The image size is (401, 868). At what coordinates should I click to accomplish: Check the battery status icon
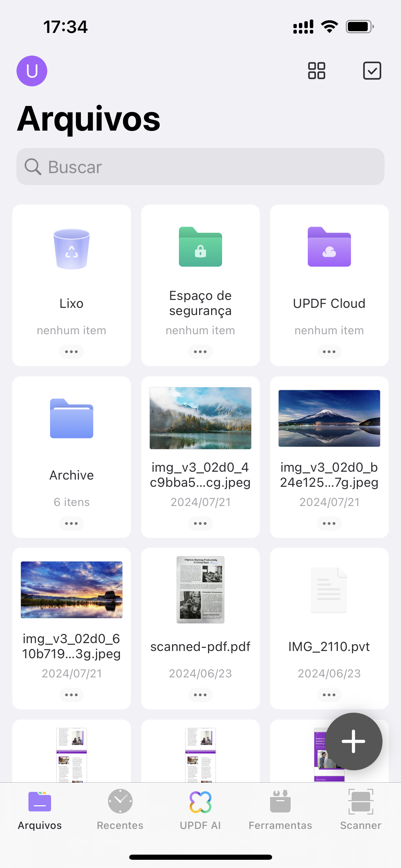click(x=360, y=26)
